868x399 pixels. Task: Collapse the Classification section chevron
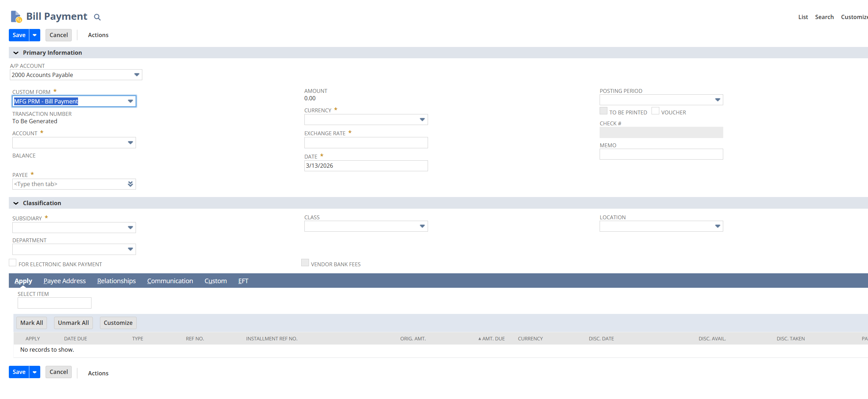coord(16,203)
